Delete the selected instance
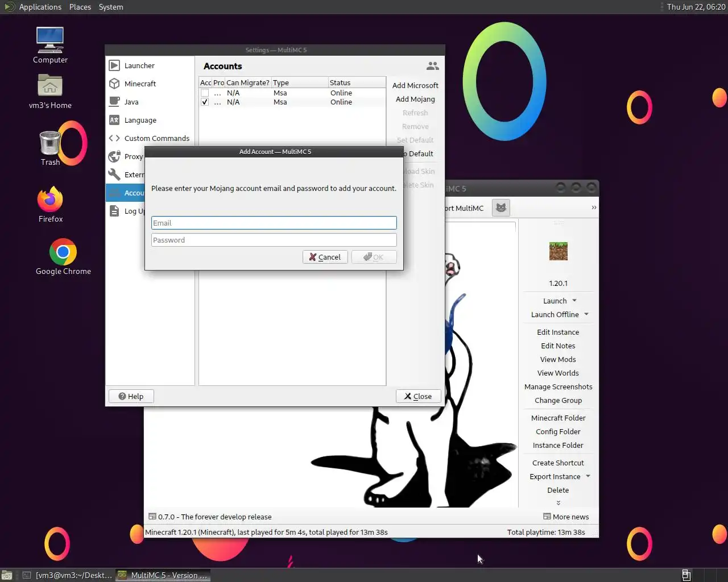The width and height of the screenshot is (728, 582). tap(559, 490)
